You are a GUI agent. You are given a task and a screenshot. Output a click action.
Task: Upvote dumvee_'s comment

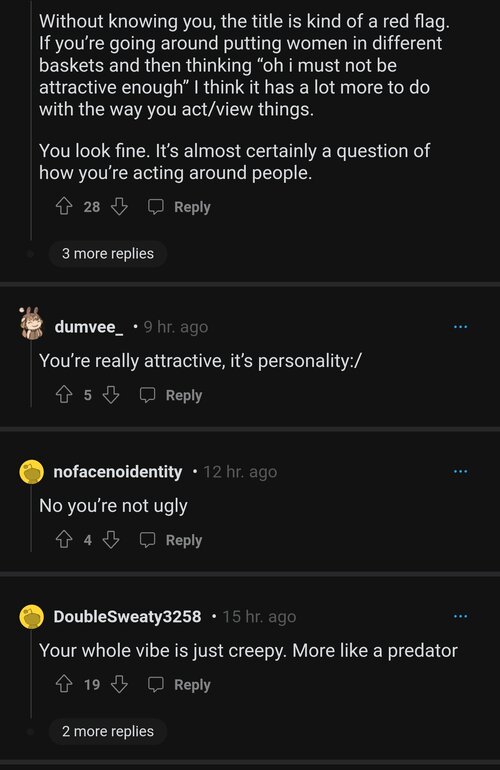(x=64, y=395)
